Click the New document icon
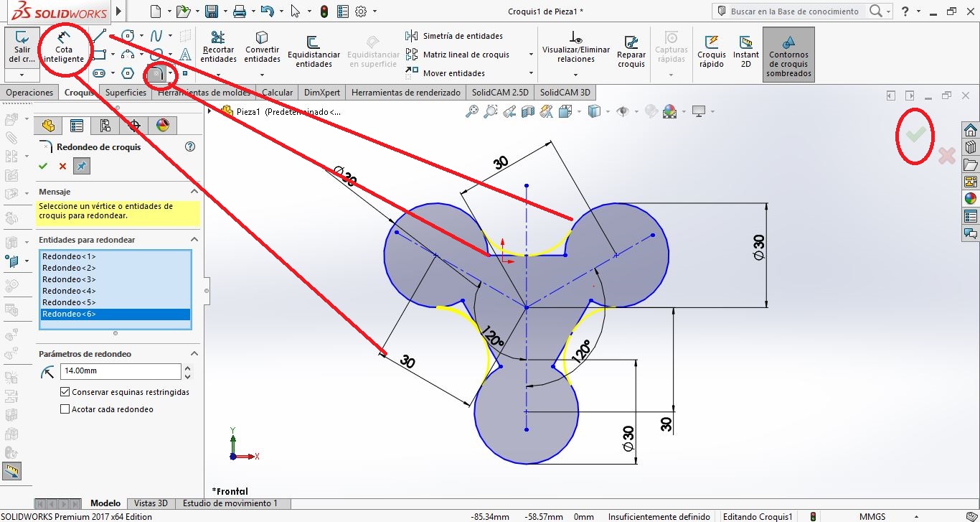This screenshot has height=522, width=980. click(x=156, y=11)
